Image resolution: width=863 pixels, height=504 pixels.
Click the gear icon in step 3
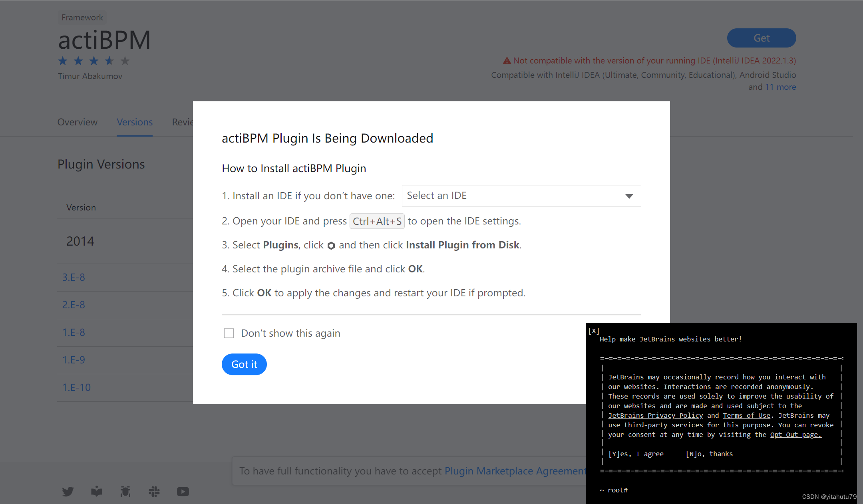[x=331, y=246]
